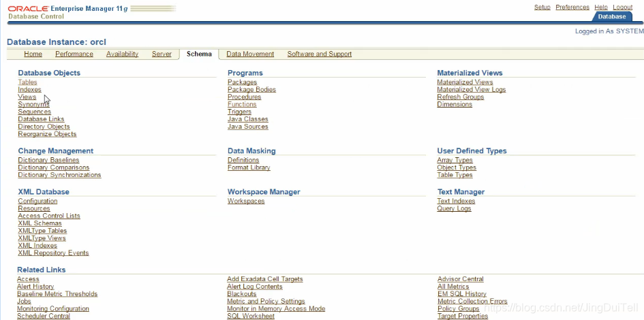Switch to Software and Support tab
This screenshot has width=644, height=320.
click(x=319, y=54)
